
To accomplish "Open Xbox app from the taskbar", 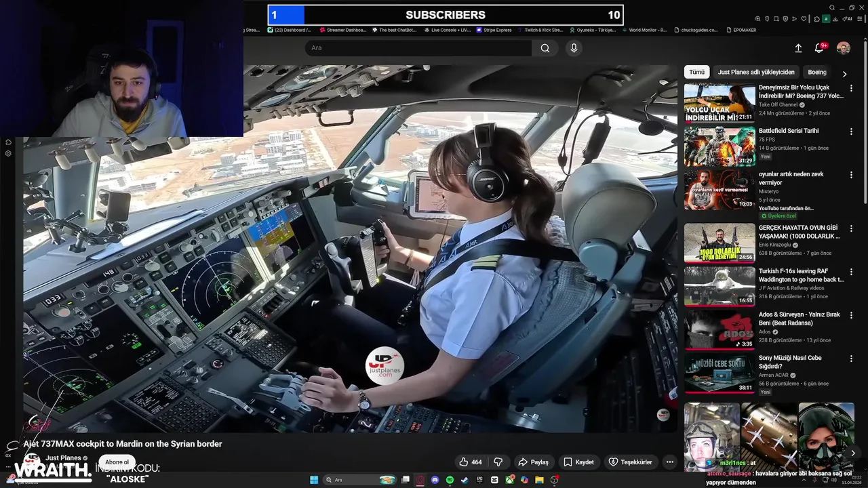I will 510,480.
